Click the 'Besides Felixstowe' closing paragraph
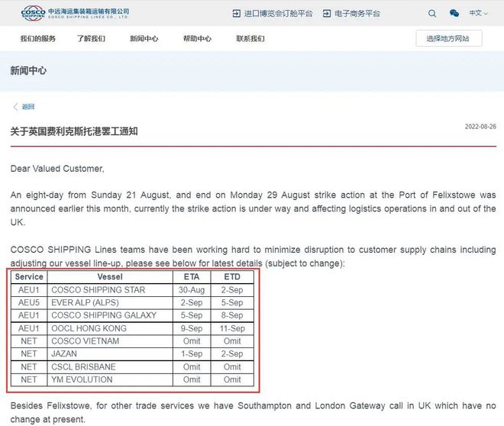This screenshot has height=426, width=504. 253,412
